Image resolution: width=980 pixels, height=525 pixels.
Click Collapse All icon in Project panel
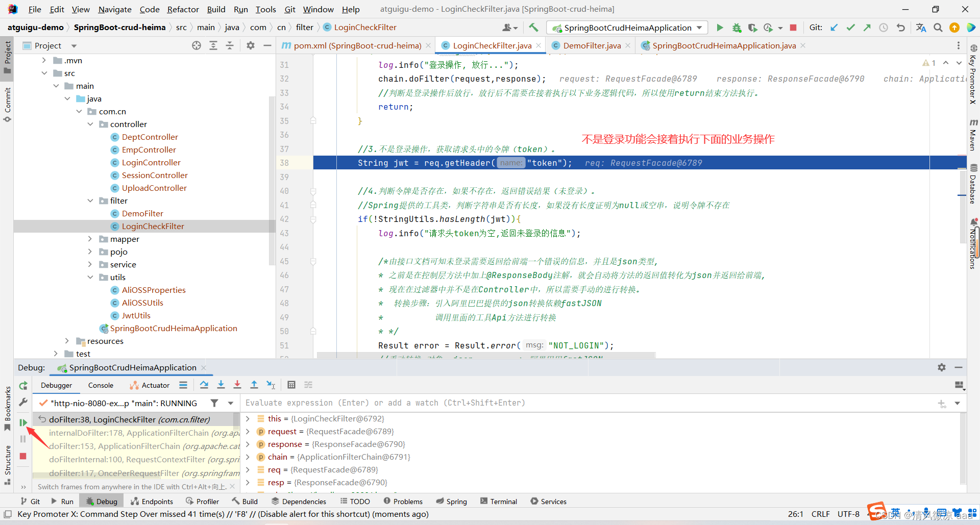[230, 45]
